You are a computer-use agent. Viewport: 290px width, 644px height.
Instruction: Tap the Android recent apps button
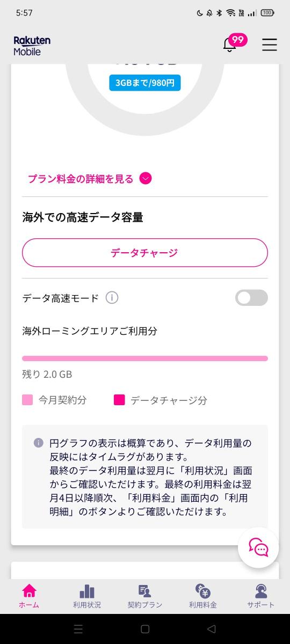tap(78, 628)
